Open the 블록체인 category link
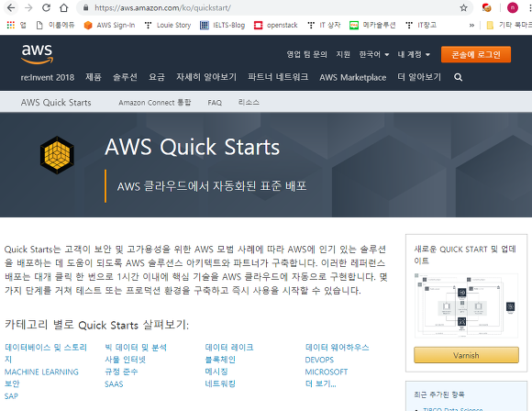Image resolution: width=532 pixels, height=411 pixels. tap(220, 360)
